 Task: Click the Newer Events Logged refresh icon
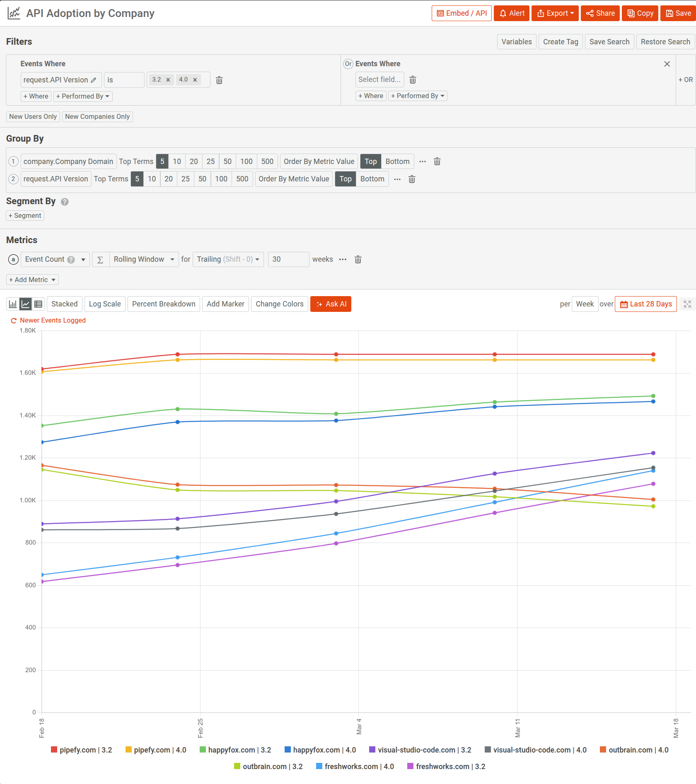click(x=13, y=320)
